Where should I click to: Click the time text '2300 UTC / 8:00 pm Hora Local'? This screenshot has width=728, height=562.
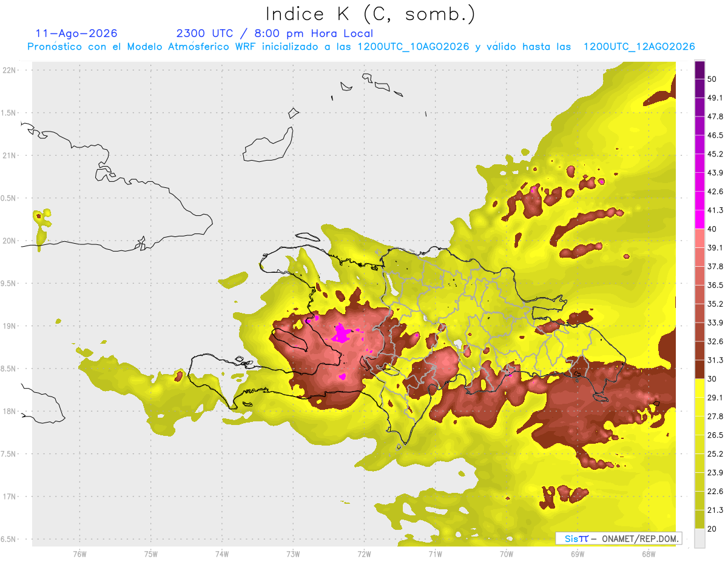click(274, 33)
